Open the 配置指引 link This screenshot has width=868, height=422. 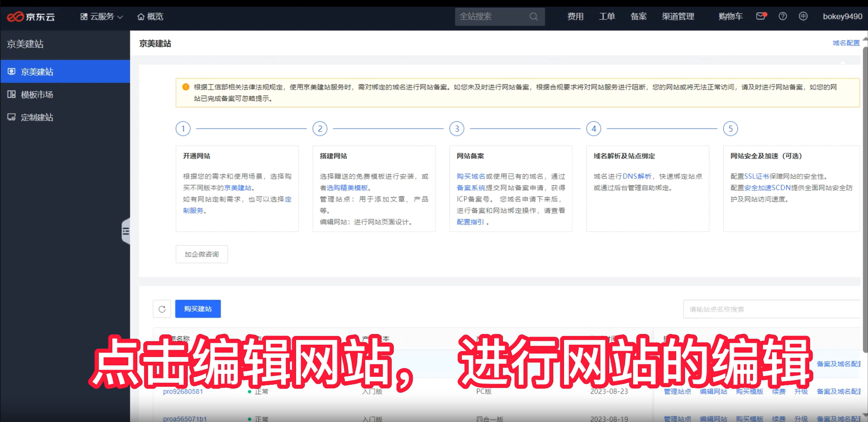(470, 222)
